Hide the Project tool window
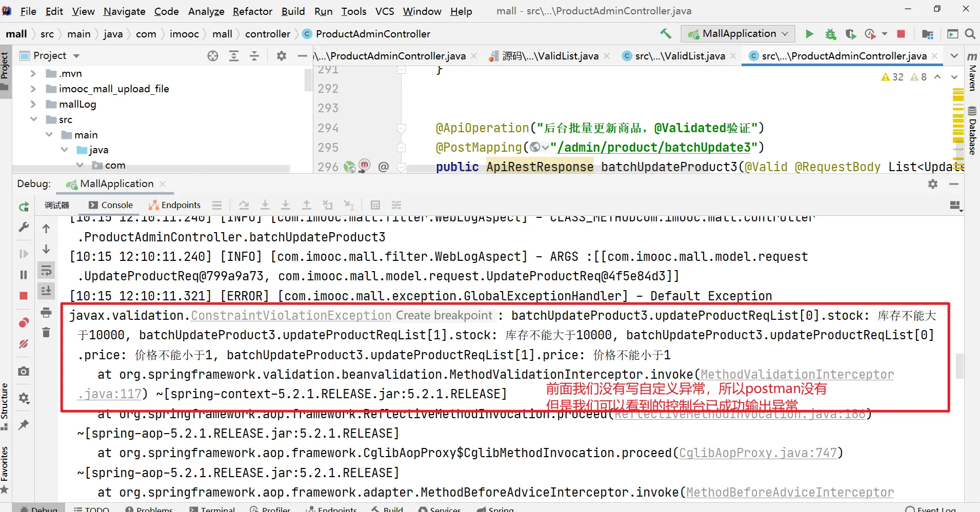The width and height of the screenshot is (980, 512). 303,56
